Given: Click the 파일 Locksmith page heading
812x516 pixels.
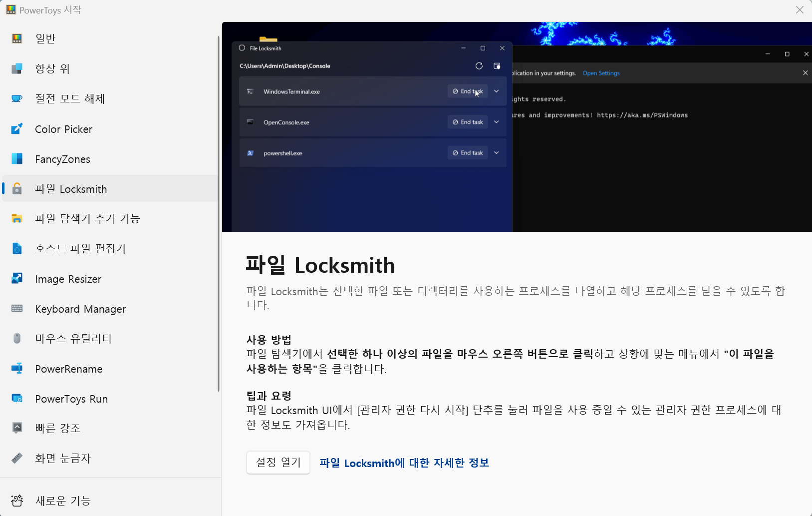Looking at the screenshot, I should point(320,265).
